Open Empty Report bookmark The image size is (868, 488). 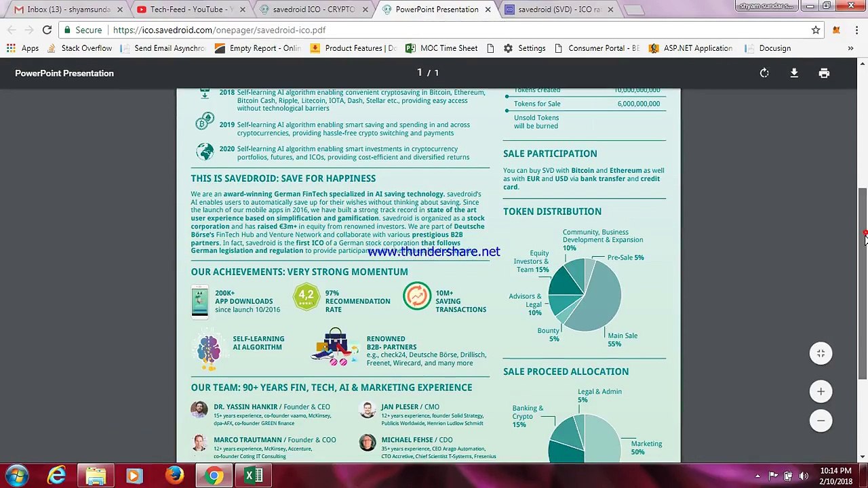click(x=258, y=48)
